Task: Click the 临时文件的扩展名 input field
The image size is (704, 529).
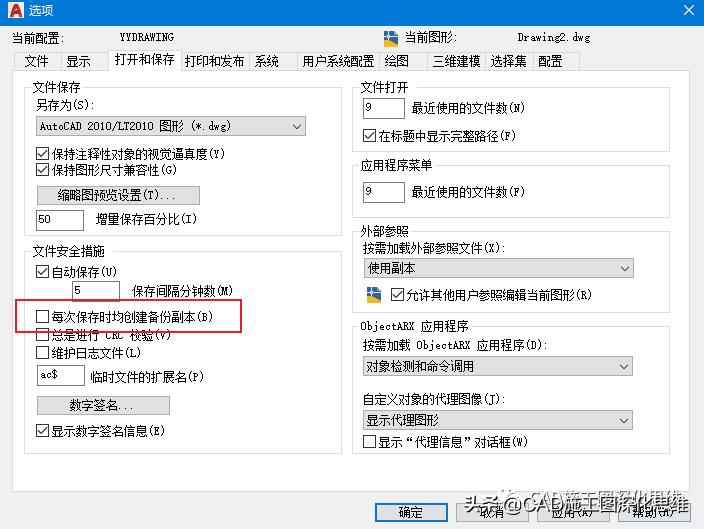Action: pyautogui.click(x=61, y=375)
